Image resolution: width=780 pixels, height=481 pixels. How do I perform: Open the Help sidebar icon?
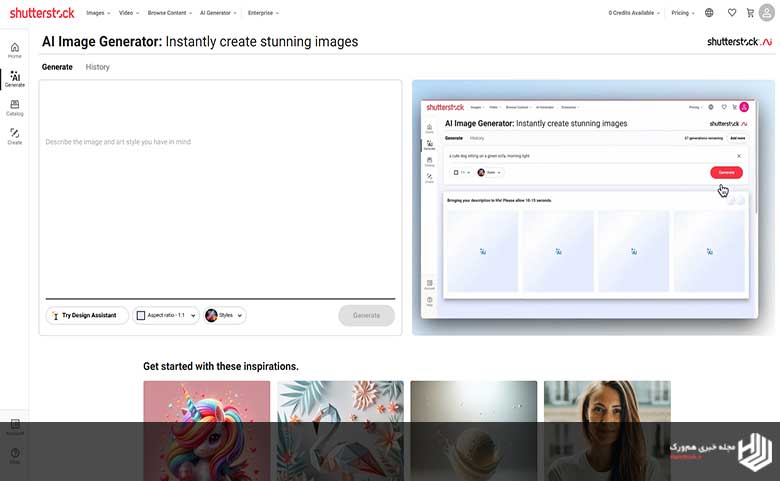15,456
